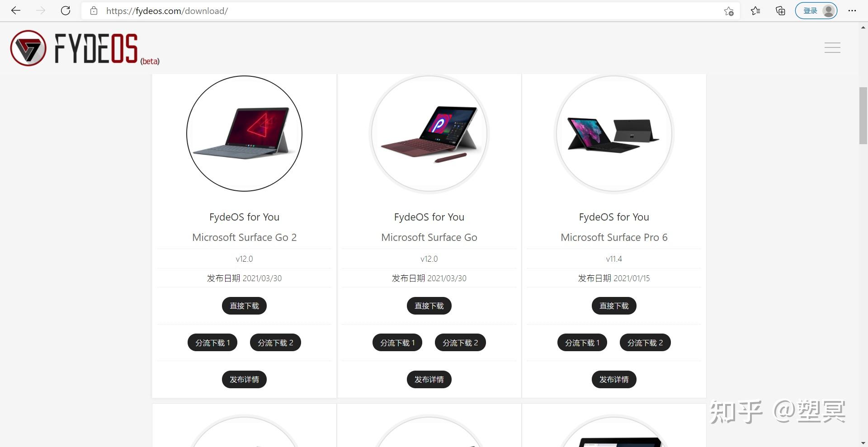The image size is (868, 447).
Task: Click the address bar URL
Action: click(167, 11)
